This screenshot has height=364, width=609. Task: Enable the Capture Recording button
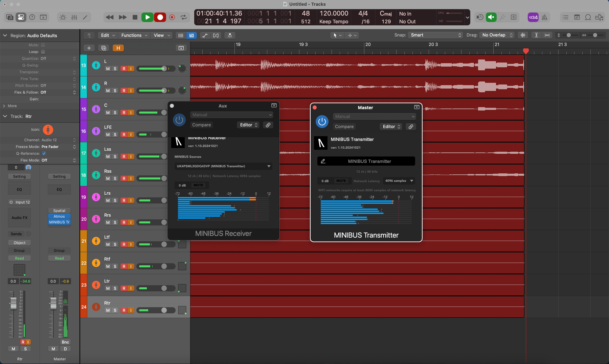(x=172, y=17)
